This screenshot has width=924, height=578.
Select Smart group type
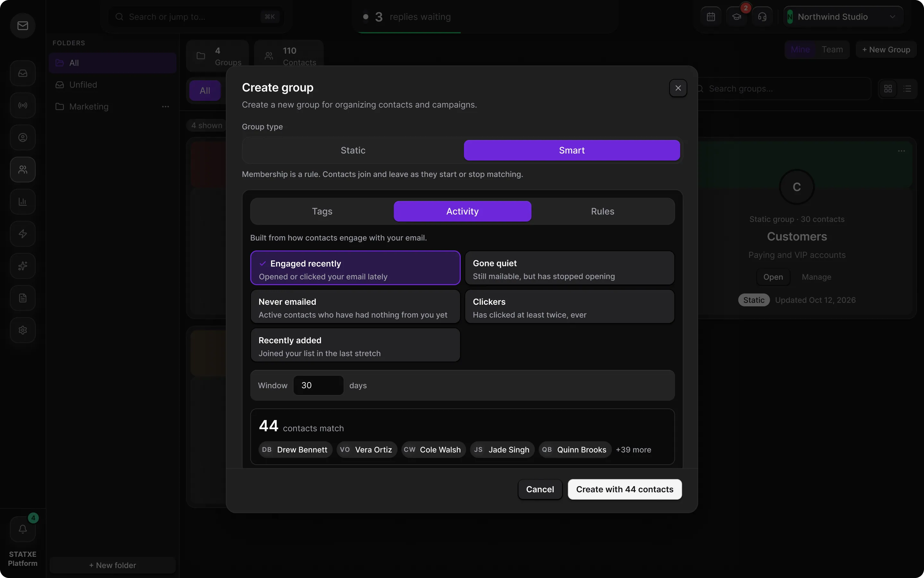(572, 150)
